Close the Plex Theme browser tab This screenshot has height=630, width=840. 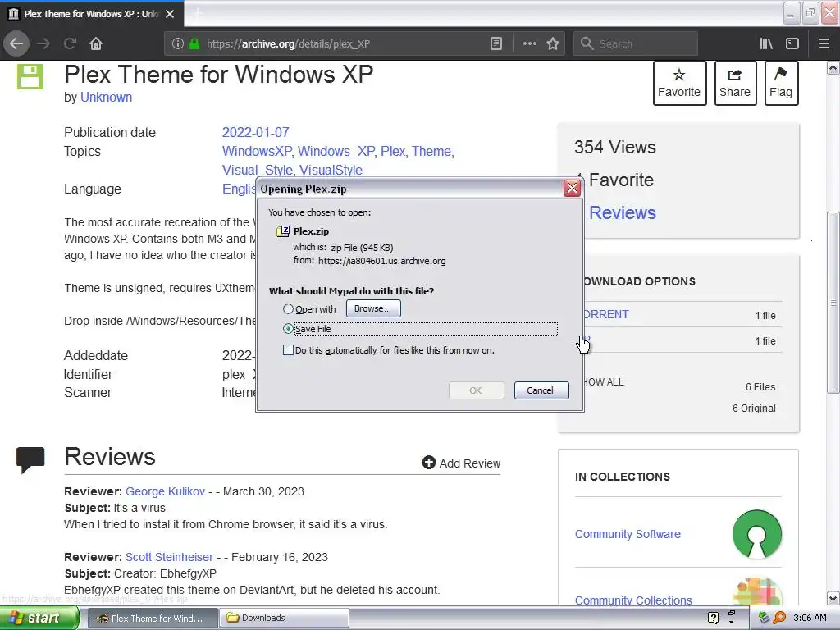pos(170,14)
